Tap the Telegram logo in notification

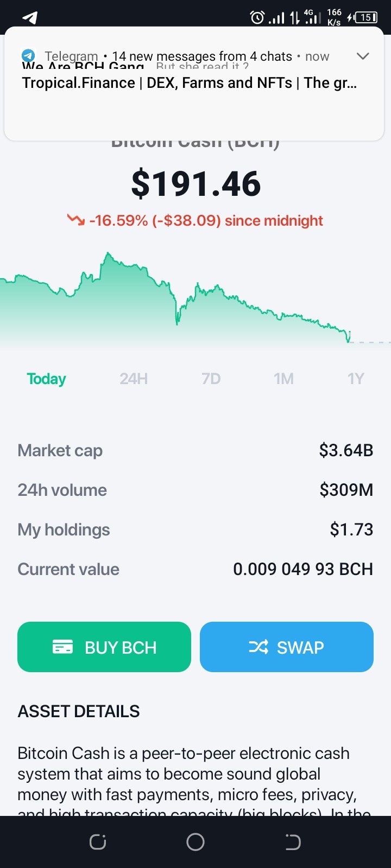click(x=28, y=55)
